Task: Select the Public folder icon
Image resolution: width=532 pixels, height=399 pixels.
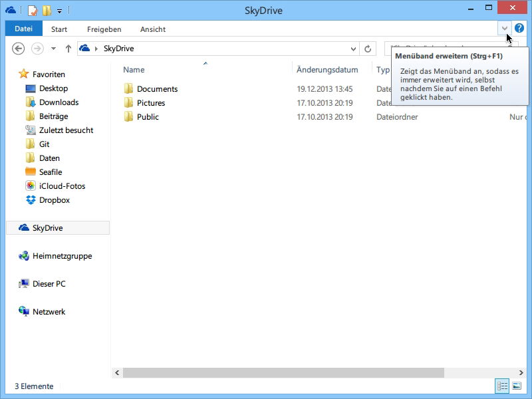Action: click(128, 117)
